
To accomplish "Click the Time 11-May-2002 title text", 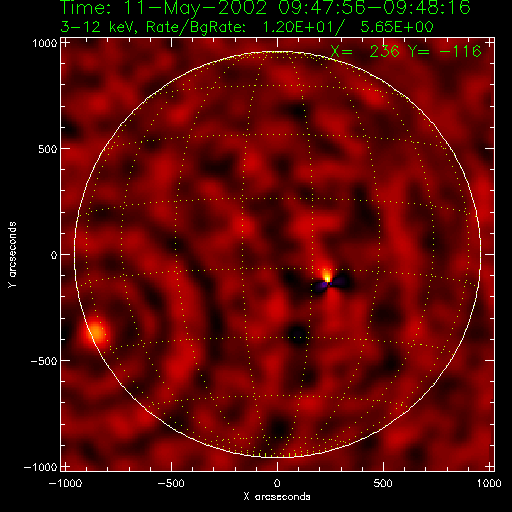I will [265, 7].
